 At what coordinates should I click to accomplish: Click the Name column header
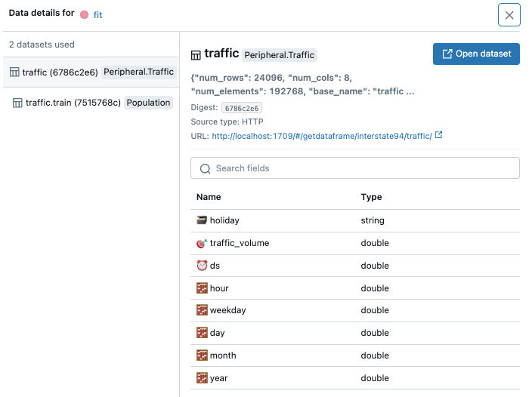(x=209, y=197)
